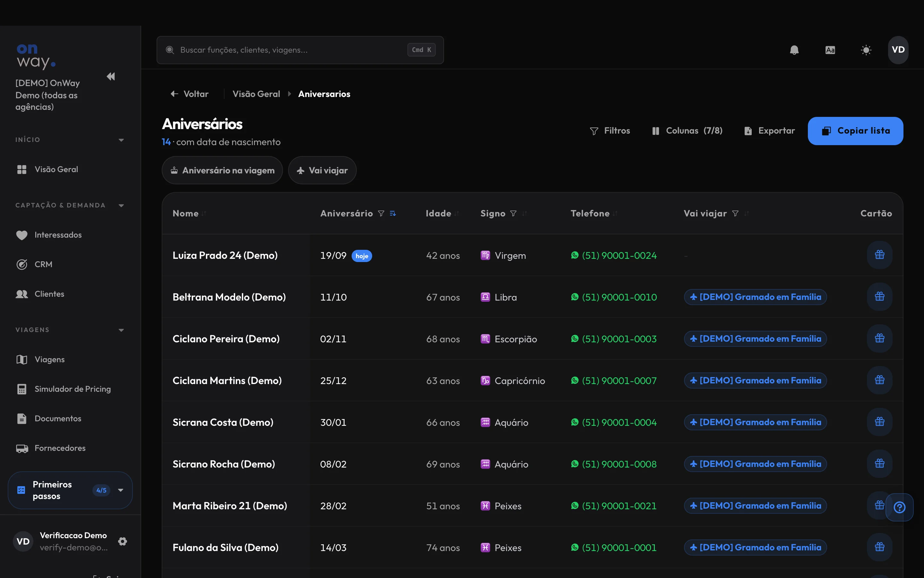Image resolution: width=924 pixels, height=578 pixels.
Task: Filter the Signo column
Action: point(513,213)
